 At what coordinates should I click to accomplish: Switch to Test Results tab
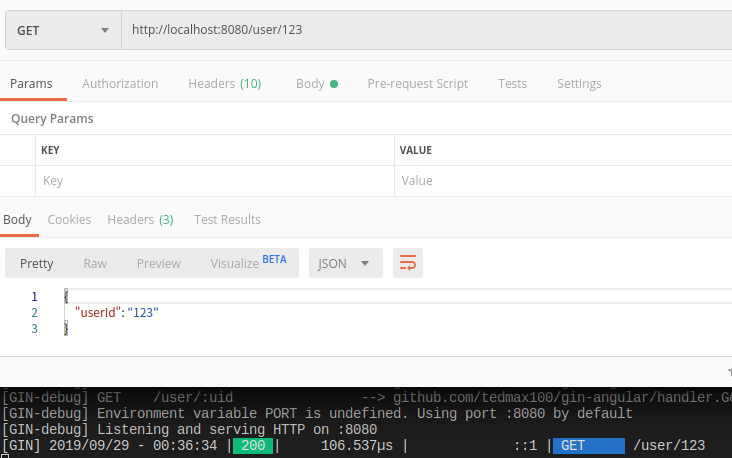pyautogui.click(x=227, y=219)
